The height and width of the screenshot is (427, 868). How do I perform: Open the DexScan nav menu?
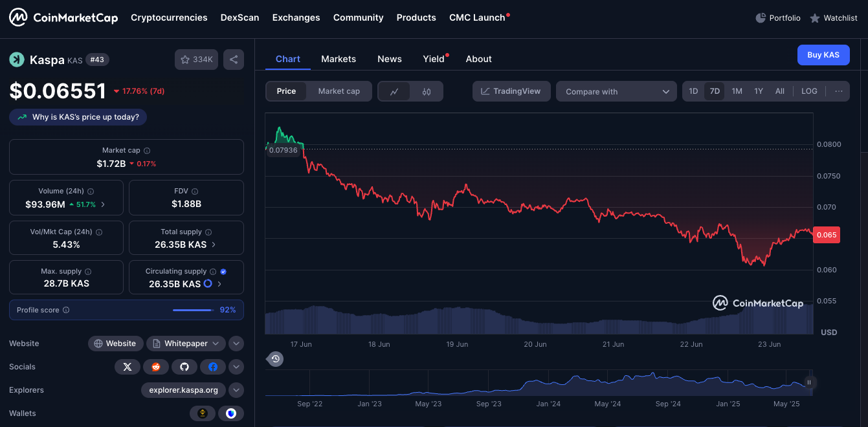[x=239, y=17]
